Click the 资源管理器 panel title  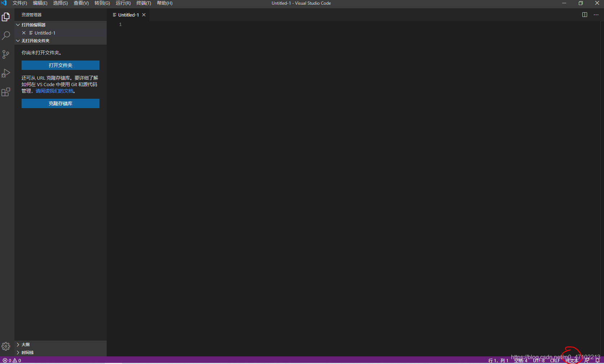pos(31,15)
